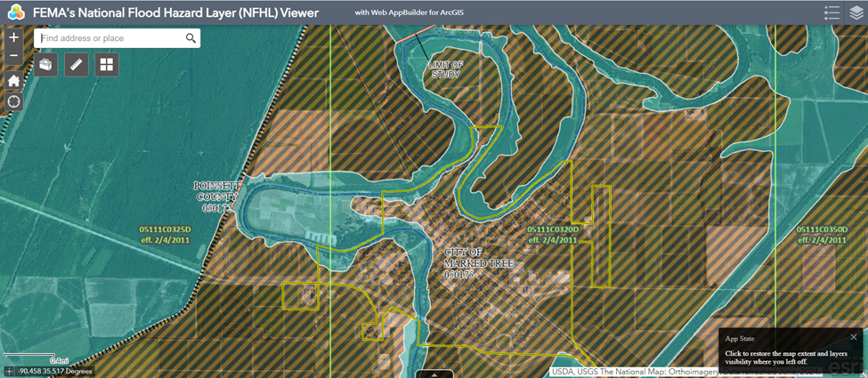
Task: Click the FEMA app logo
Action: (15, 12)
